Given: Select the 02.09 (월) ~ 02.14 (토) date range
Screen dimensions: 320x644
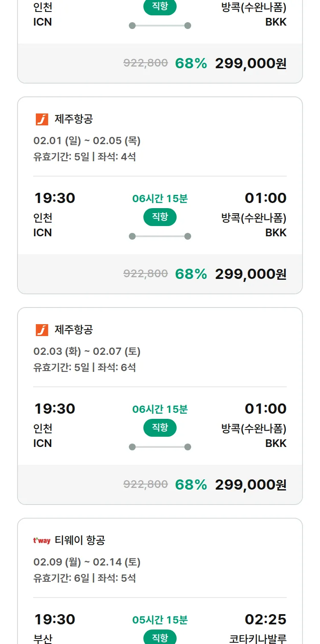Looking at the screenshot, I should click(87, 562).
